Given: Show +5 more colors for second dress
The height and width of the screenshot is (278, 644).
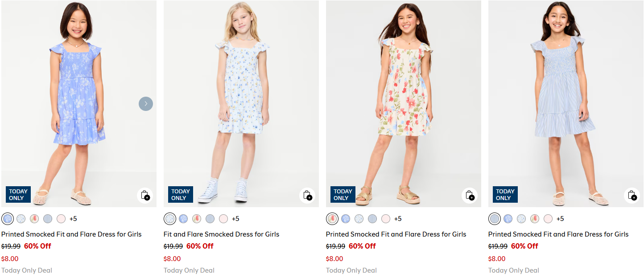Looking at the screenshot, I should coord(235,219).
